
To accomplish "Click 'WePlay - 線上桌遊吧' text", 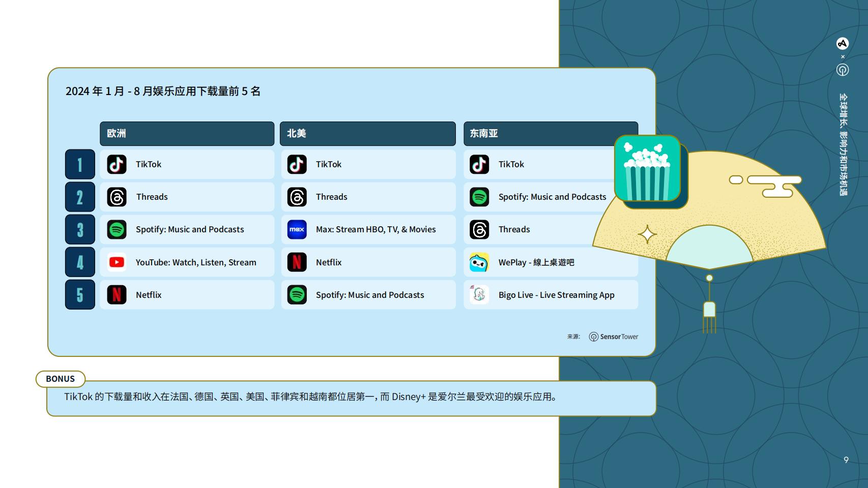I will coord(536,262).
